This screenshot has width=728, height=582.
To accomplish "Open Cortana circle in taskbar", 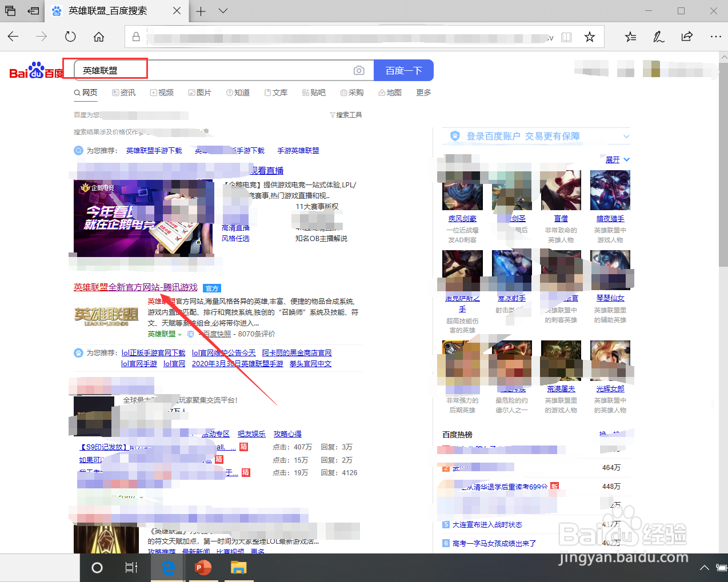I will pyautogui.click(x=97, y=568).
